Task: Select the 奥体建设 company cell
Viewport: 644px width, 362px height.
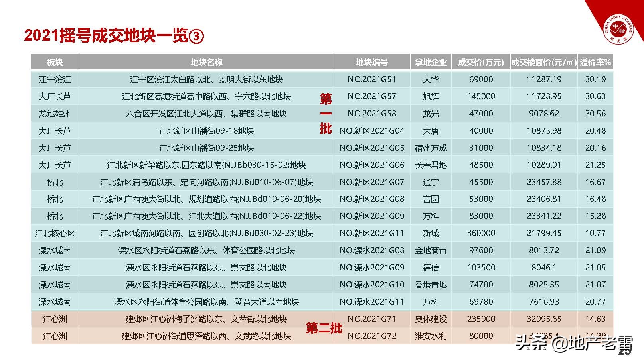Action: coord(431,319)
